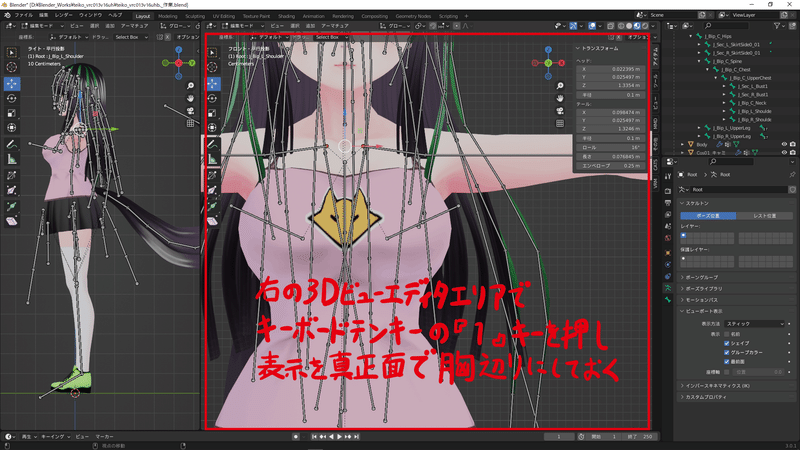Image resolution: width=800 pixels, height=450 pixels.
Task: Select the Scale tool in left viewport
Action: point(12,113)
